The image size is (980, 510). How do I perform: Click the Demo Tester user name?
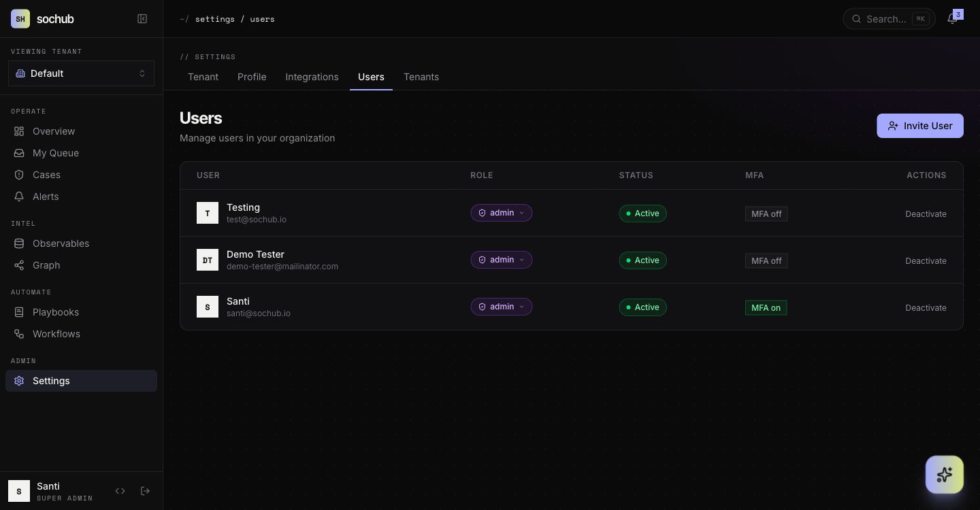[255, 254]
